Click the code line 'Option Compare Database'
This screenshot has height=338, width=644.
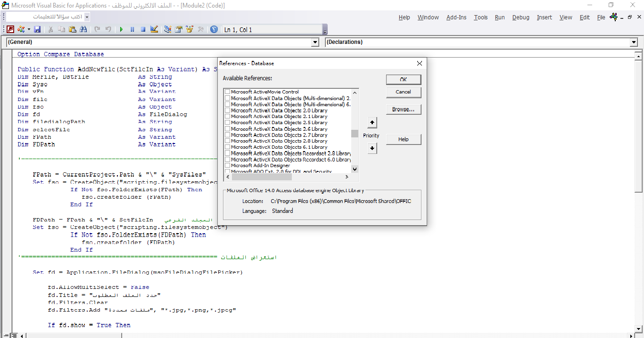(61, 54)
